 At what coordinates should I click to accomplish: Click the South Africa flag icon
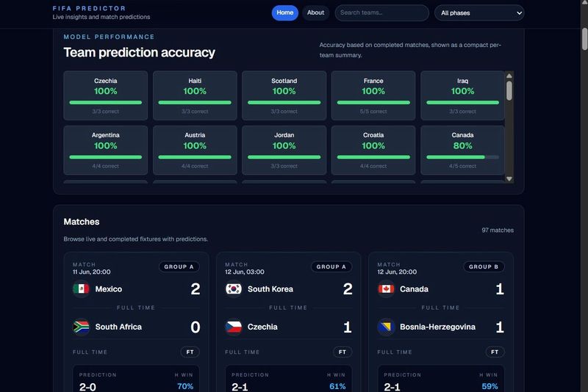(81, 327)
